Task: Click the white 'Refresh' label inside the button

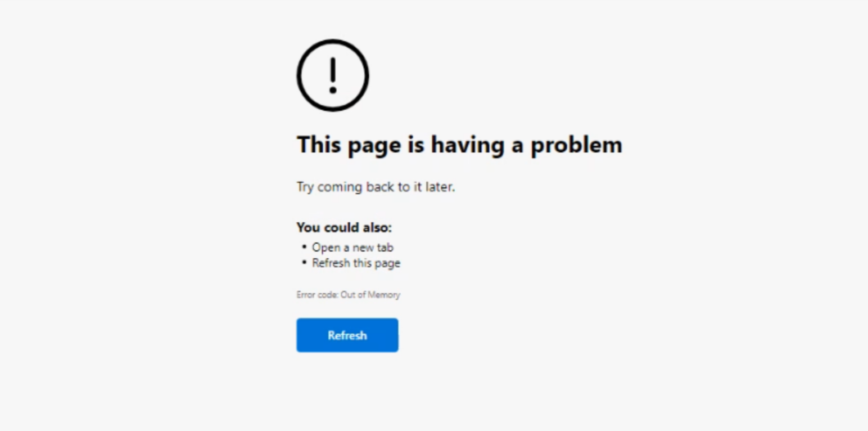Action: (x=347, y=335)
